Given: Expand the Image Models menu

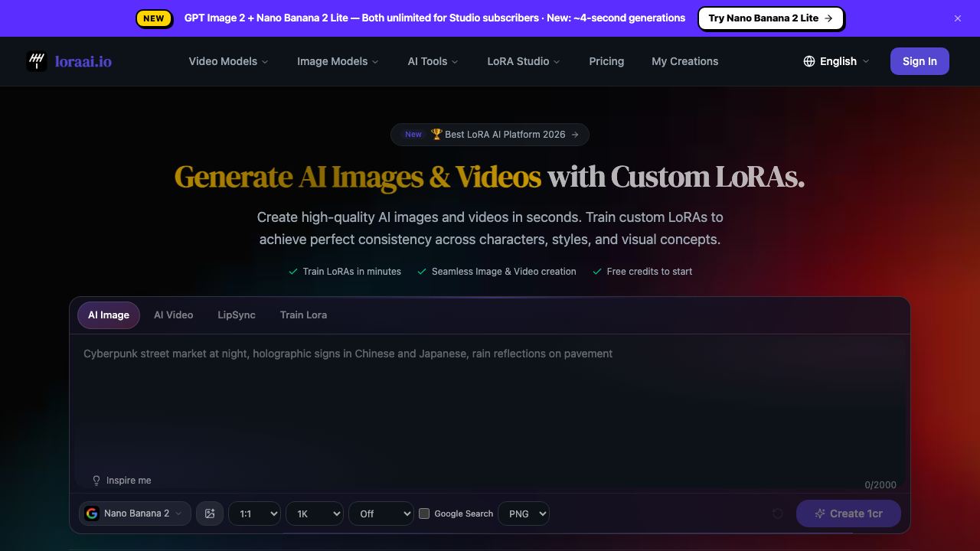Looking at the screenshot, I should click(338, 61).
